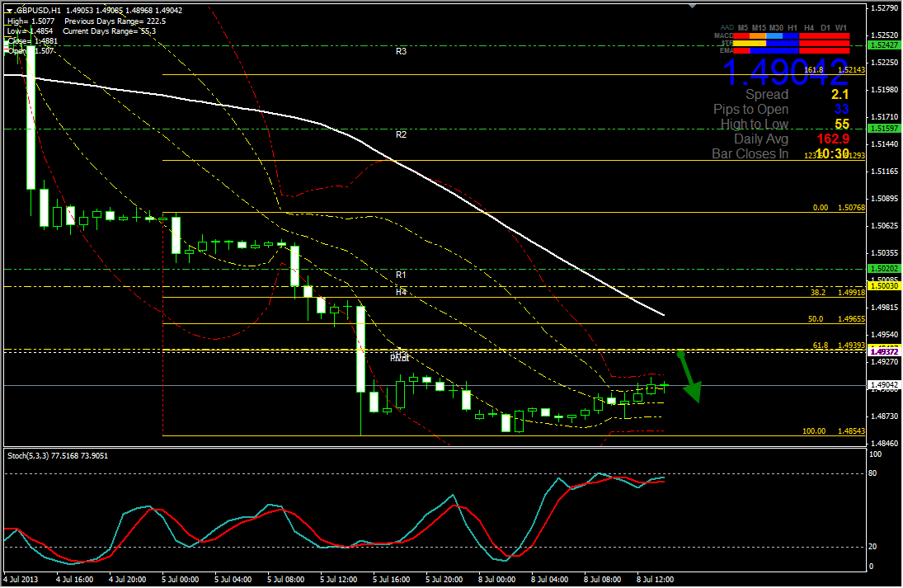Viewport: 903px width, 588px height.
Task: Click the R3 pivot level label
Action: [x=401, y=51]
